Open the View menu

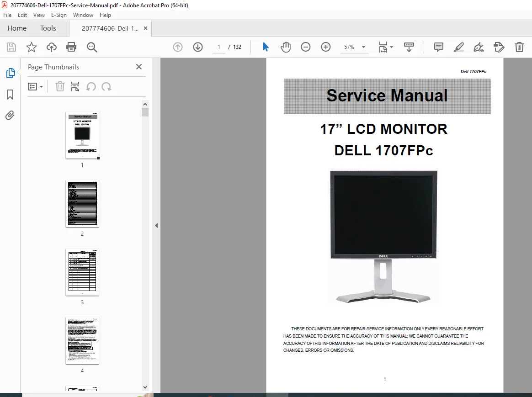pyautogui.click(x=39, y=15)
